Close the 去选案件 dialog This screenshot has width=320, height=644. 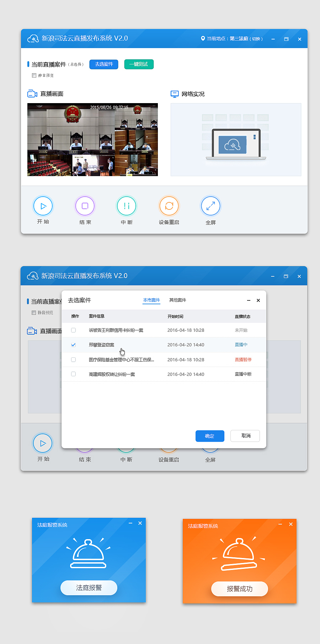[x=258, y=300]
